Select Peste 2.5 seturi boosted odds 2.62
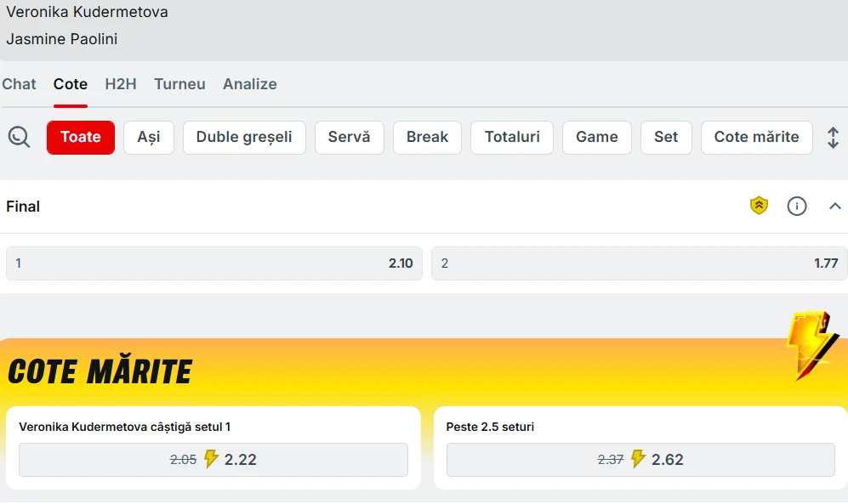The width and height of the screenshot is (848, 504). [x=640, y=460]
